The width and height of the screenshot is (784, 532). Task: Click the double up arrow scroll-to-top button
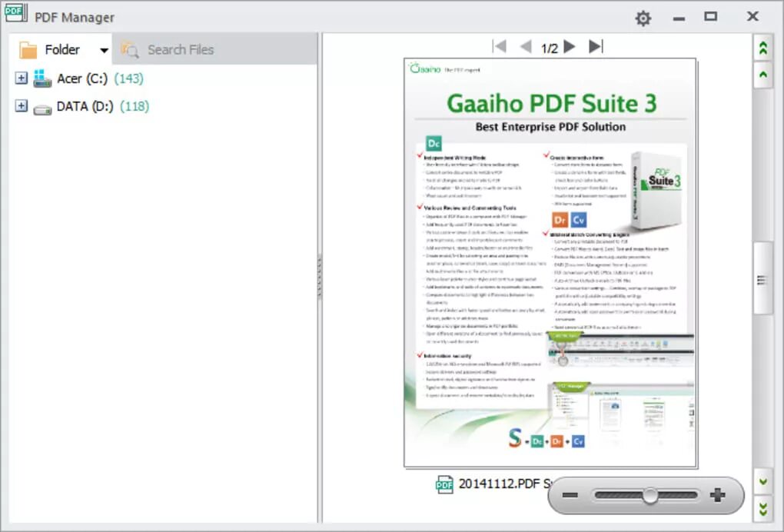click(x=763, y=48)
